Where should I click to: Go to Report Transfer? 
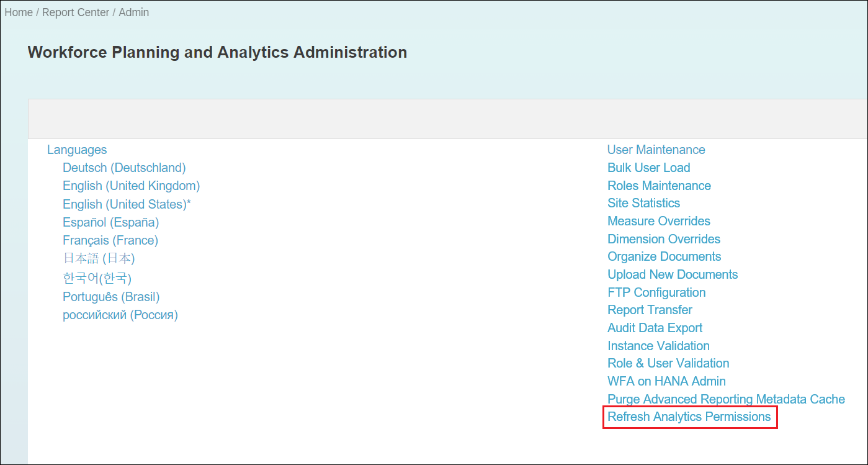pos(650,310)
